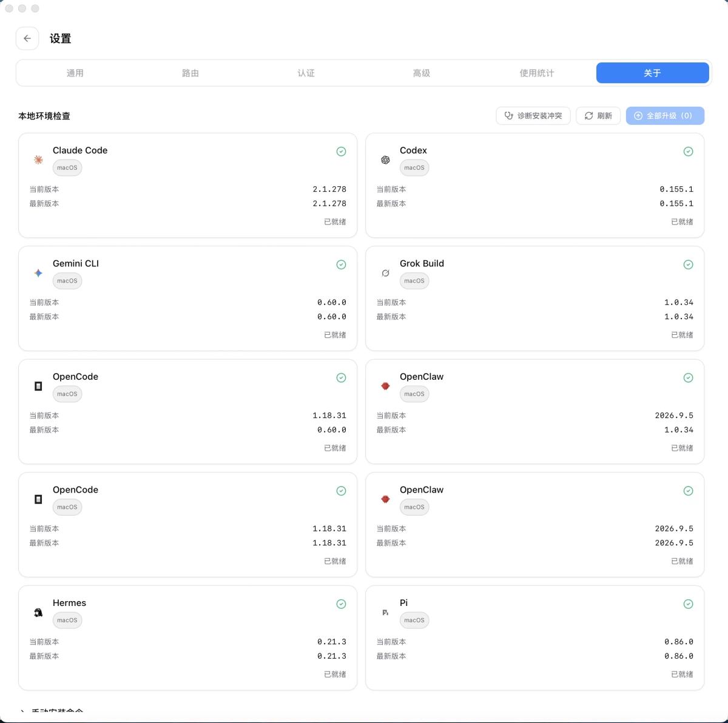Click green check on OpenCode card with latest 0.60.0
Image resolution: width=728 pixels, height=723 pixels.
(x=341, y=378)
